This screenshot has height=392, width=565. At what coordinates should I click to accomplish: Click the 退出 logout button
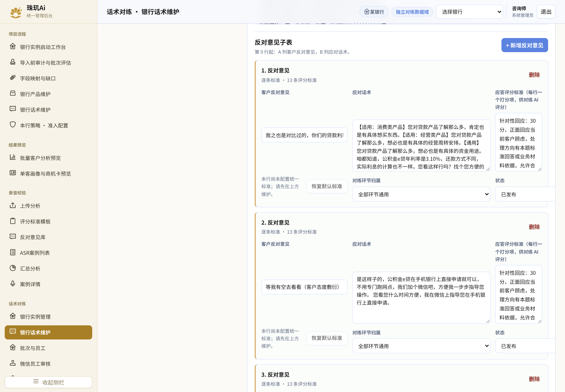[x=546, y=12]
